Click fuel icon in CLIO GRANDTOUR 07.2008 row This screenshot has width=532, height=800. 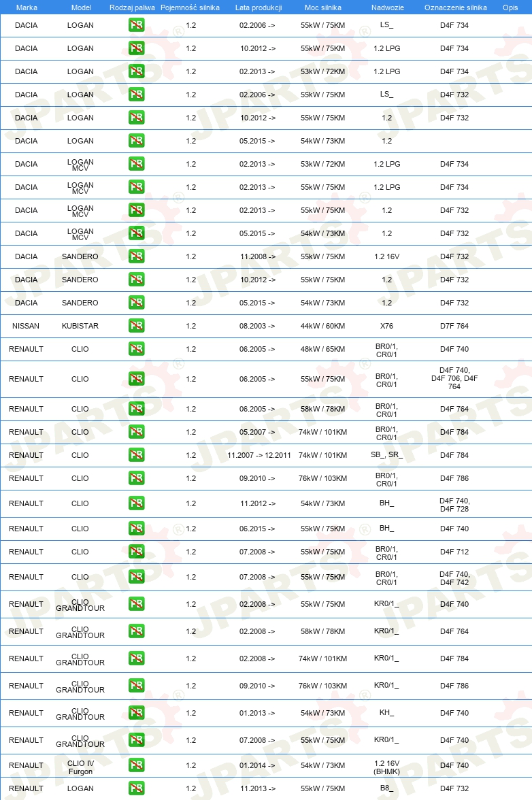(x=136, y=740)
